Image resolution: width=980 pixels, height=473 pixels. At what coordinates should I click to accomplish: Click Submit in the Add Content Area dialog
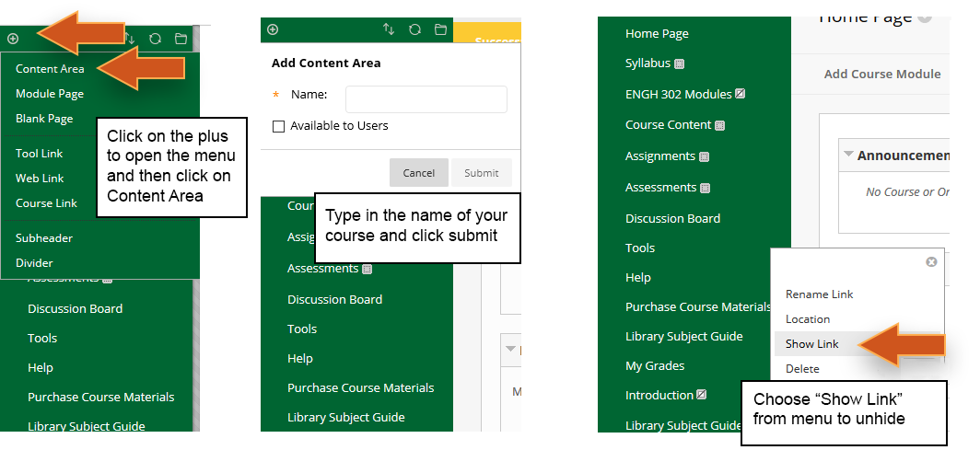[x=481, y=172]
